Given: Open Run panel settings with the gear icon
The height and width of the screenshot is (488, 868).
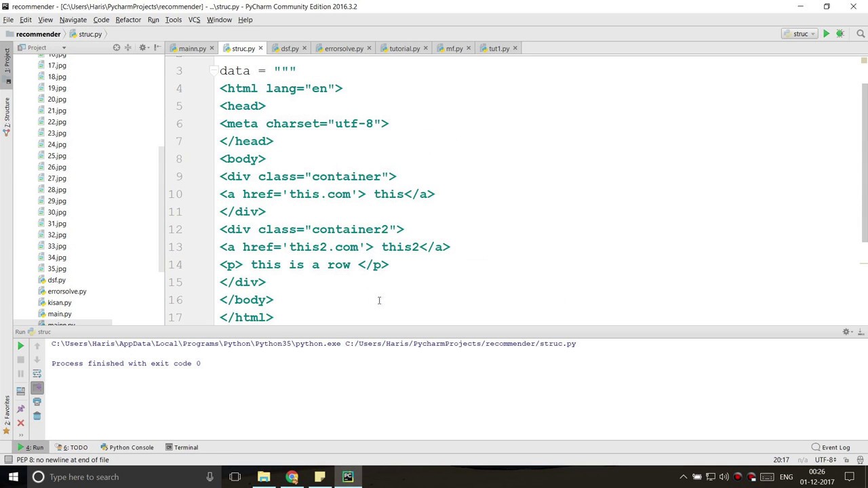Looking at the screenshot, I should click(x=847, y=331).
